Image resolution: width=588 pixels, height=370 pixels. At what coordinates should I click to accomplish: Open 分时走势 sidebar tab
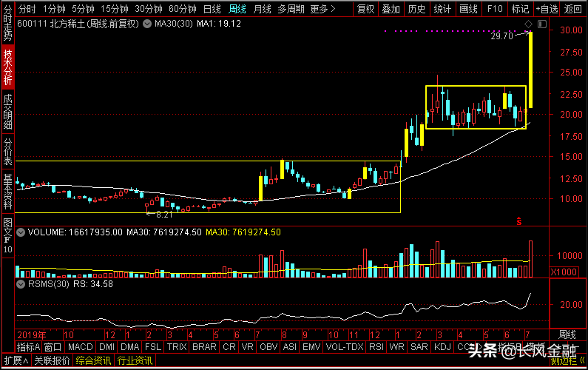click(x=7, y=23)
